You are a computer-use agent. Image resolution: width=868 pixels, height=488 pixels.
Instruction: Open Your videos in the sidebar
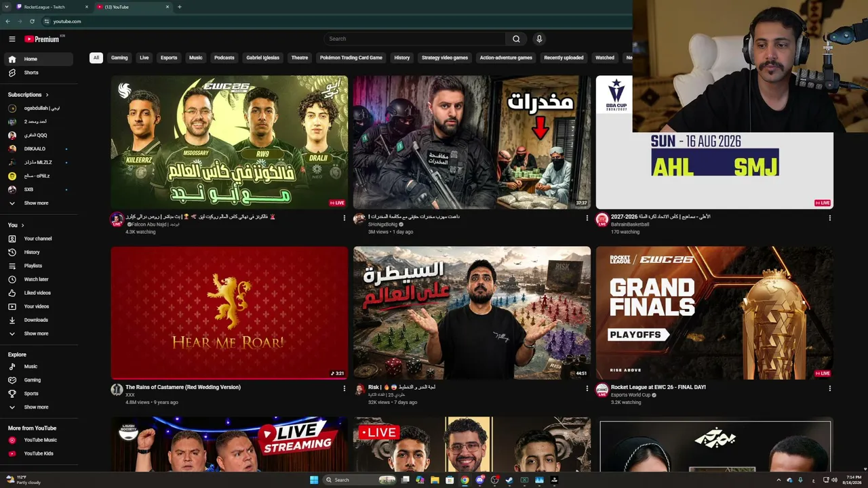pos(38,306)
